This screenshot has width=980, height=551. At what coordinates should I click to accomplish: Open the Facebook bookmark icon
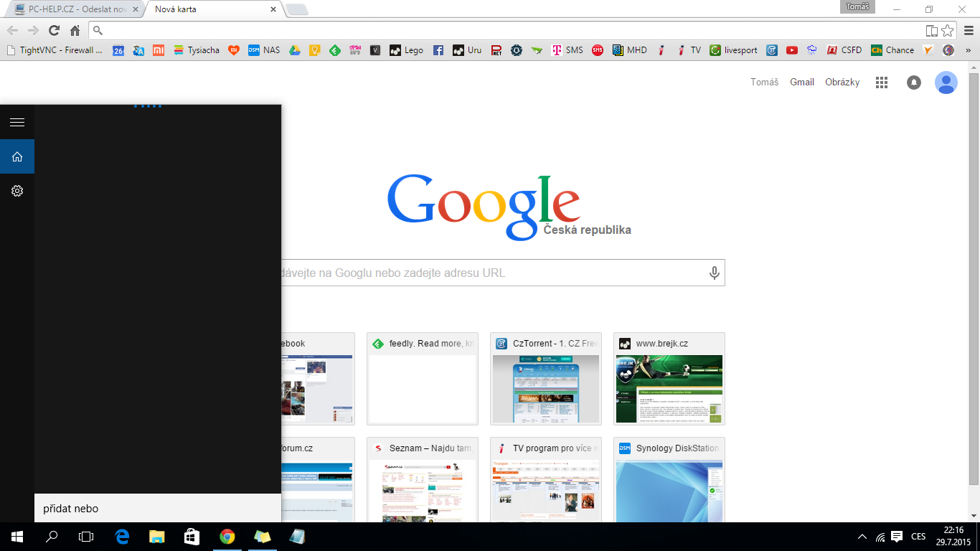(438, 50)
